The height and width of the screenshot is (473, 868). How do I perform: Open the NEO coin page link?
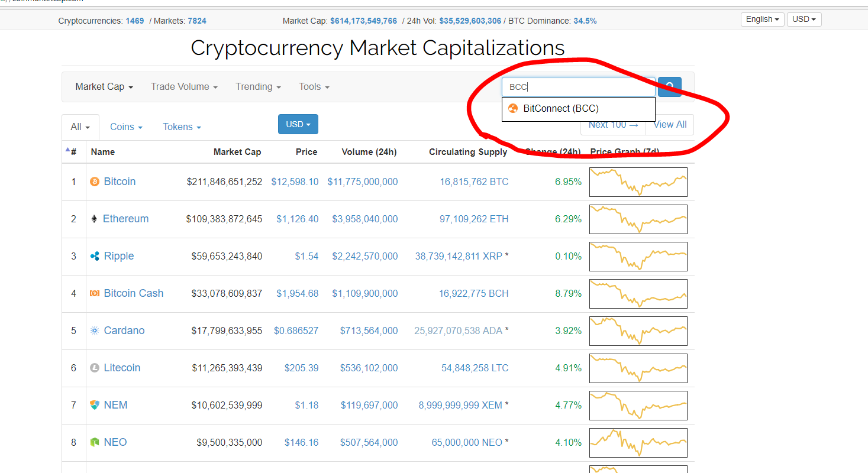point(115,442)
